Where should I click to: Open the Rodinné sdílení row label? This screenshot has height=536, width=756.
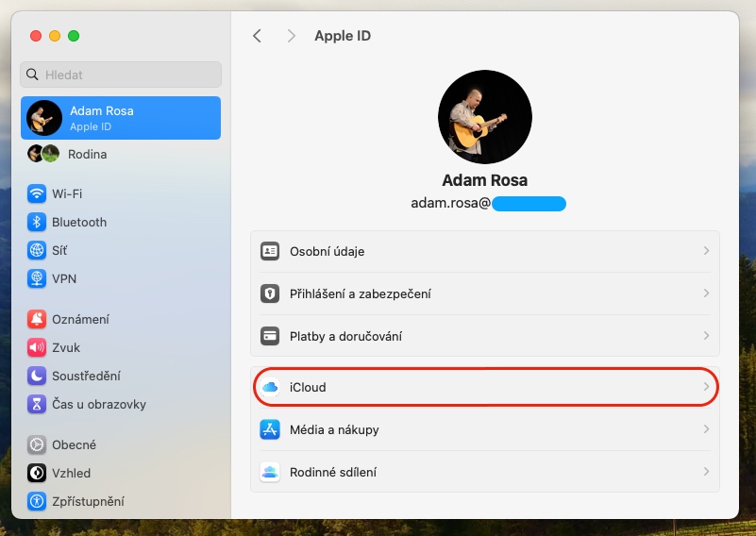tap(333, 472)
